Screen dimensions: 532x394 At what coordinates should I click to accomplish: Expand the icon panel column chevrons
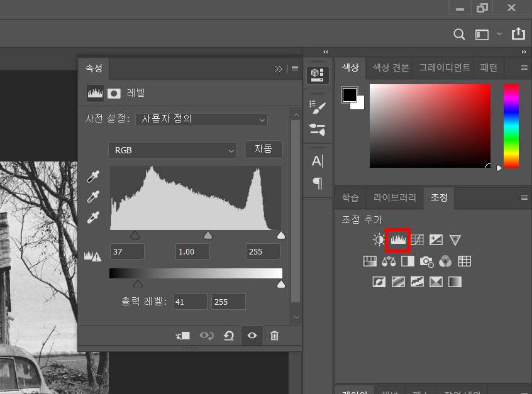[x=326, y=52]
